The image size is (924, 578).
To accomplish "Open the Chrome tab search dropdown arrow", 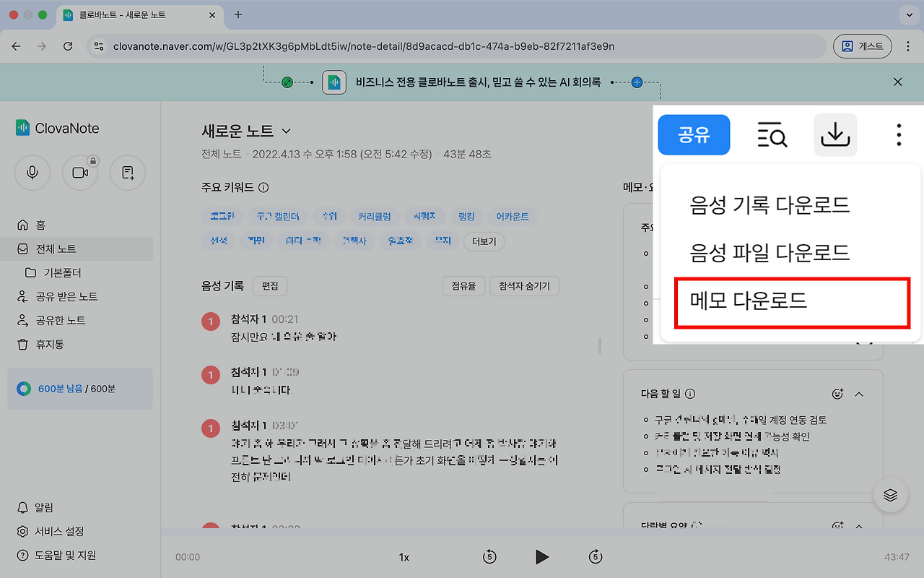I will [908, 14].
